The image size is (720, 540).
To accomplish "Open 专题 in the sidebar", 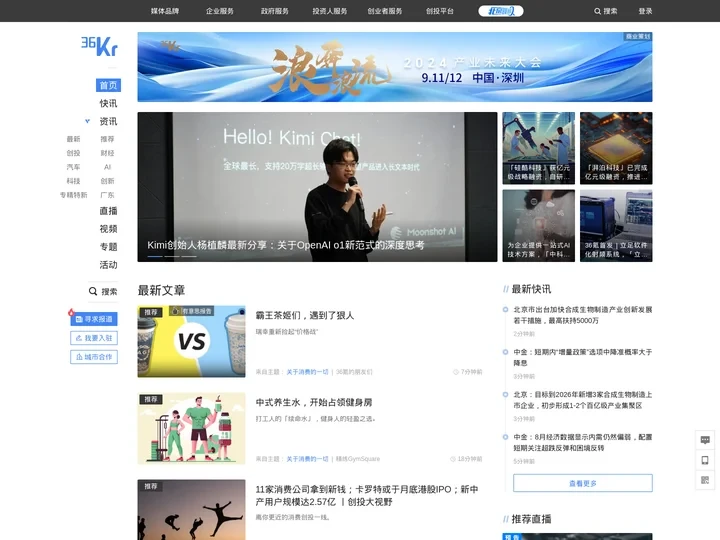I will point(108,247).
